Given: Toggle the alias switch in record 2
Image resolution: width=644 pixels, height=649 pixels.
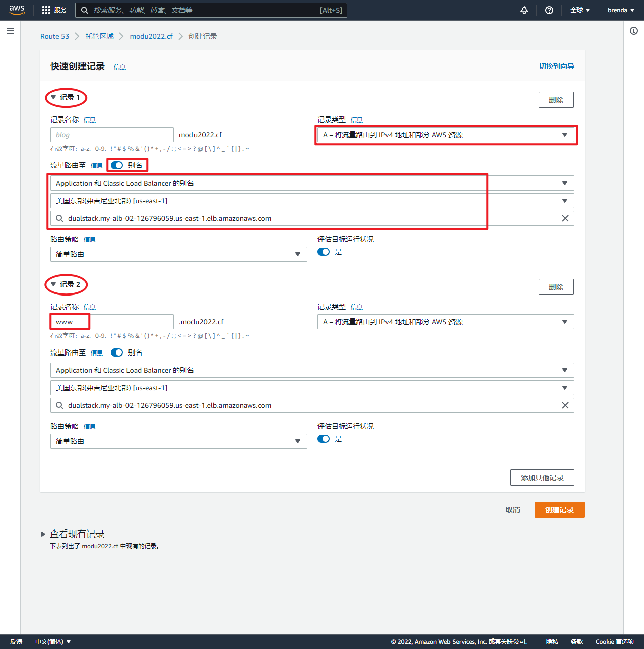Looking at the screenshot, I should coord(117,352).
